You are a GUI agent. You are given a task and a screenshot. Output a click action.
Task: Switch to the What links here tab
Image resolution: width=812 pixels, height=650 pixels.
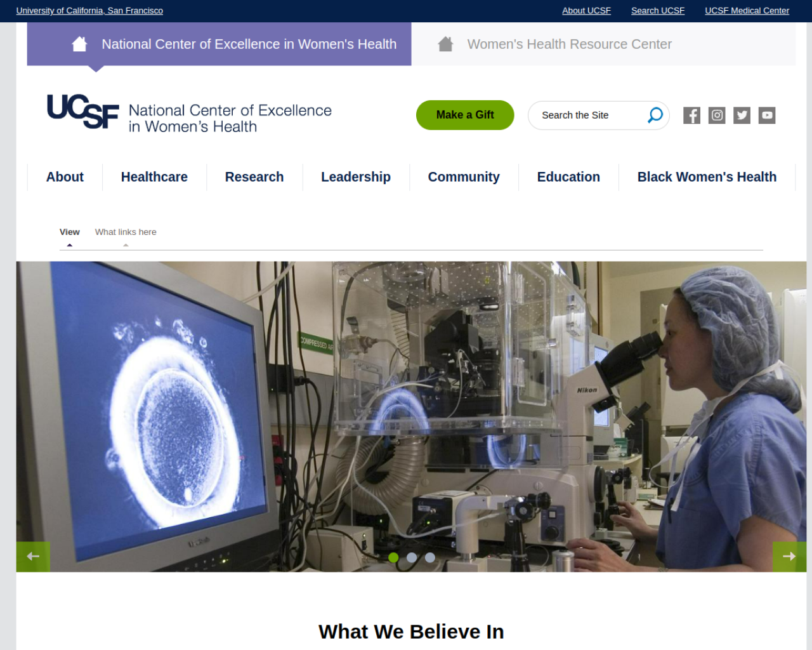pyautogui.click(x=126, y=232)
